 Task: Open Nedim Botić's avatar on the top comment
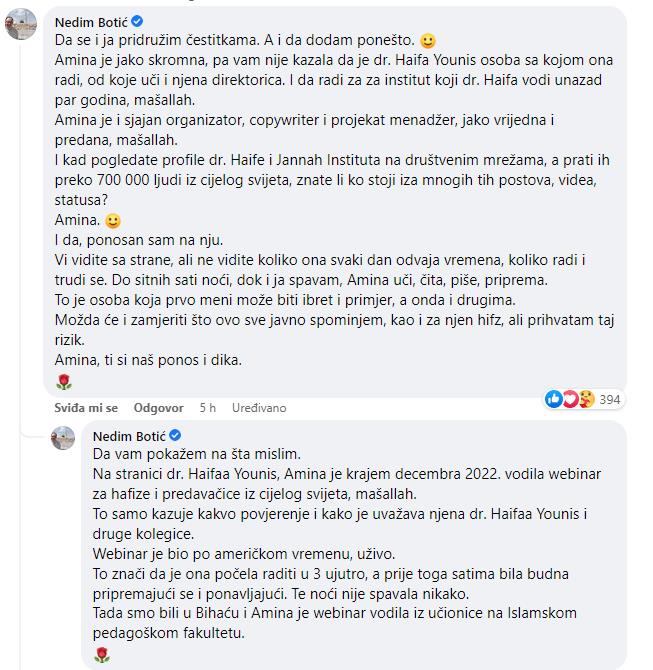click(x=21, y=24)
